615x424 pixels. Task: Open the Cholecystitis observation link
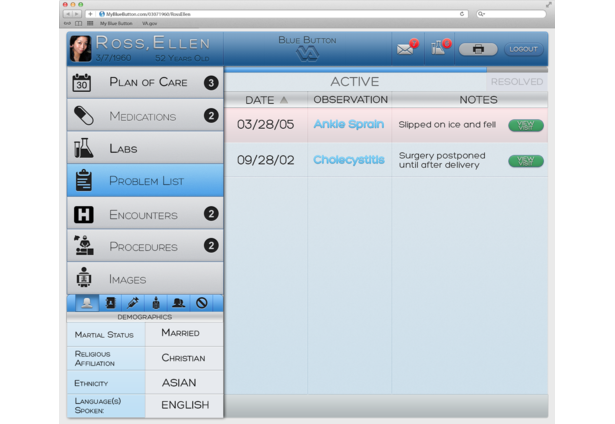349,160
